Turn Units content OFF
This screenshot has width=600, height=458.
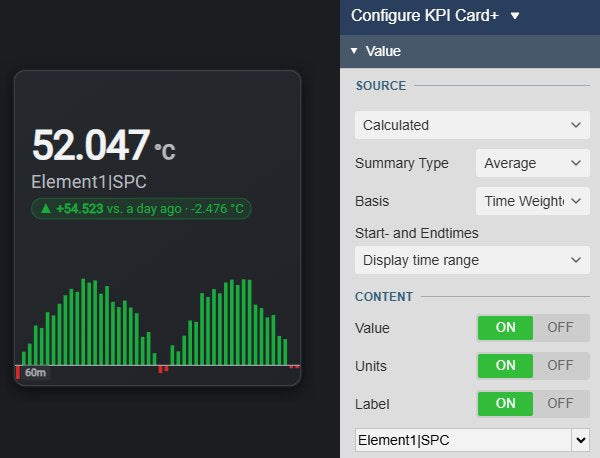tap(561, 365)
